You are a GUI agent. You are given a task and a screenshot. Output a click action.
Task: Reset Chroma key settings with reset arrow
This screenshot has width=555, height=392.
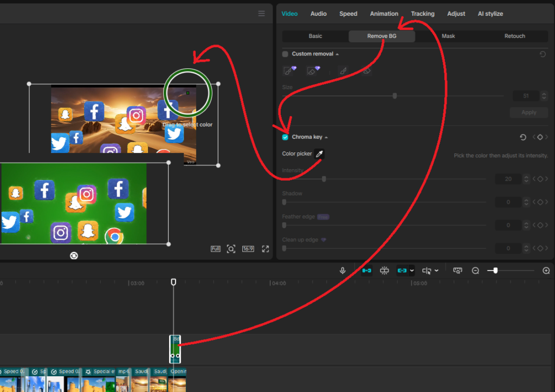click(522, 137)
